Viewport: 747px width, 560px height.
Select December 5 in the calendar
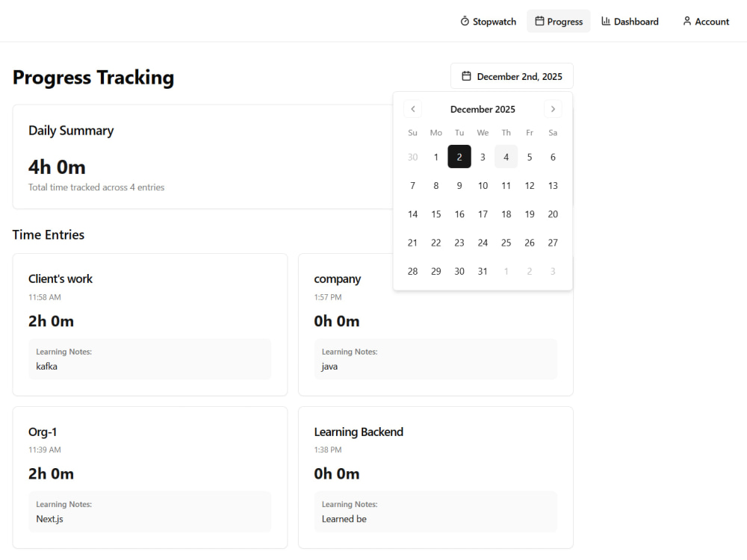(530, 157)
